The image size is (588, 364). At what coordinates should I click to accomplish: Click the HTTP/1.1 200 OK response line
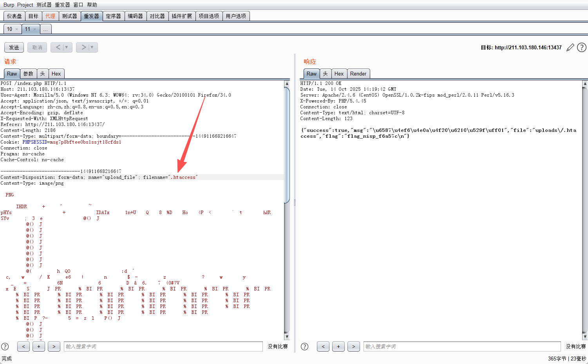321,83
